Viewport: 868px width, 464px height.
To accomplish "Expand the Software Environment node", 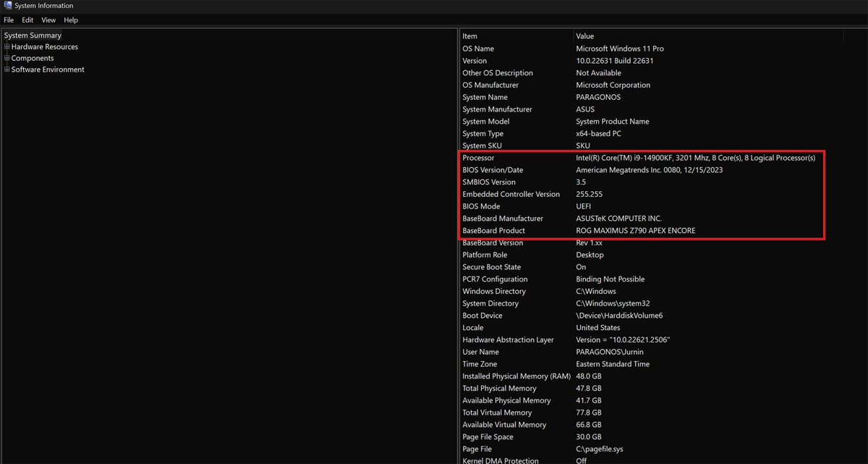I will tap(7, 70).
